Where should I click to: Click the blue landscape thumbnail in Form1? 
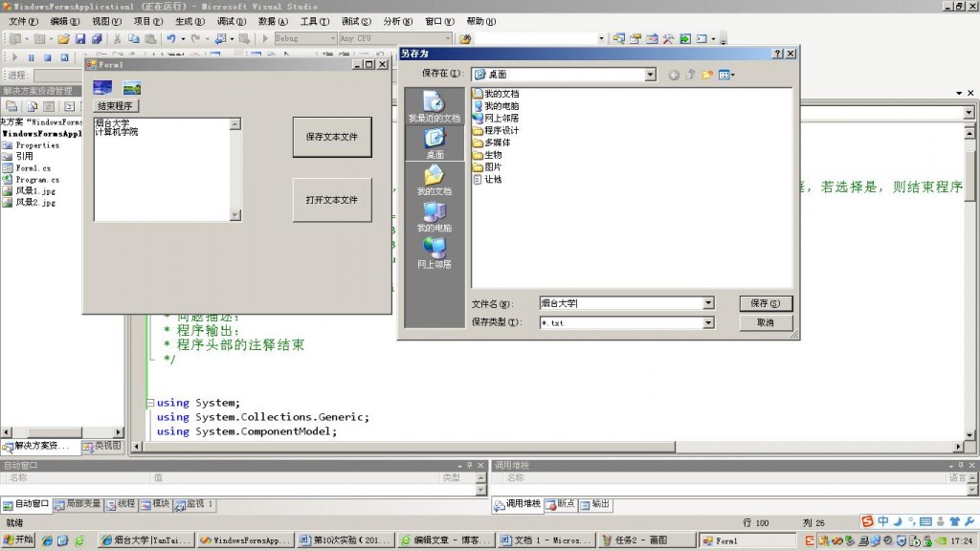102,87
